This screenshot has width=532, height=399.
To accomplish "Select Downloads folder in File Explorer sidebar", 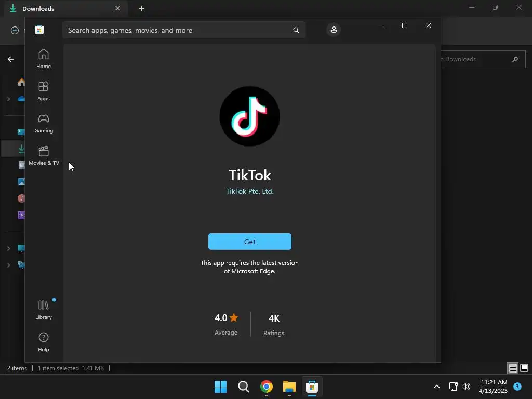I will click(x=21, y=149).
